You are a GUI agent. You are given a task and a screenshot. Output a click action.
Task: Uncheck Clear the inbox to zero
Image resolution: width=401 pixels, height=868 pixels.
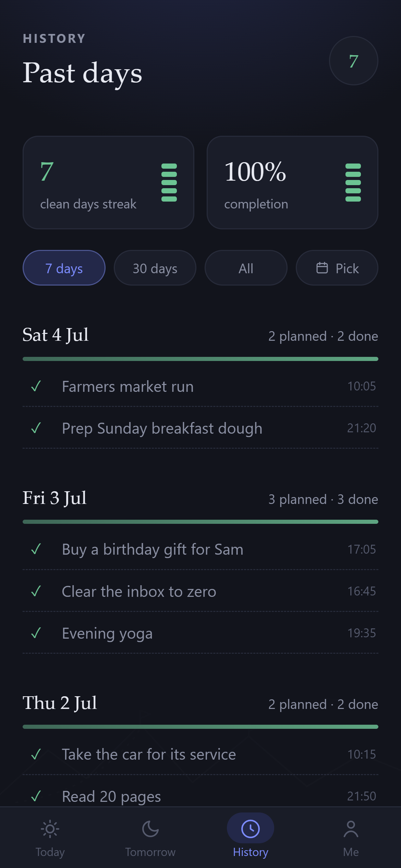click(x=36, y=591)
